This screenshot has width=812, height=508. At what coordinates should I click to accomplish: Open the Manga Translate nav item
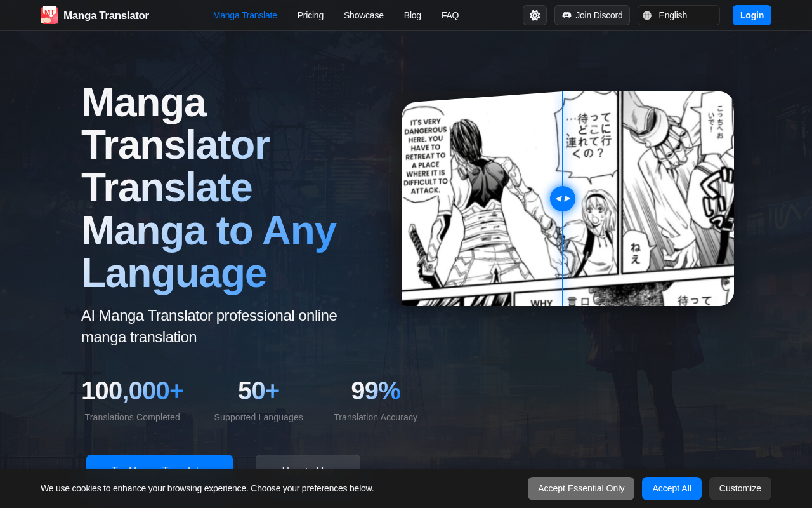[245, 15]
